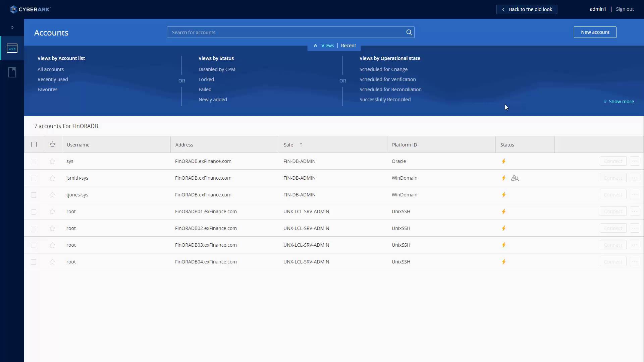Image resolution: width=644 pixels, height=362 pixels.
Task: Favorite the jsmith-sys account star
Action: point(52,178)
